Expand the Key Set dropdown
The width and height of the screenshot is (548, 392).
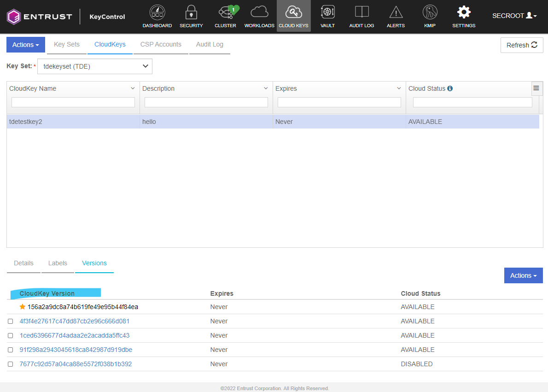[x=94, y=66]
